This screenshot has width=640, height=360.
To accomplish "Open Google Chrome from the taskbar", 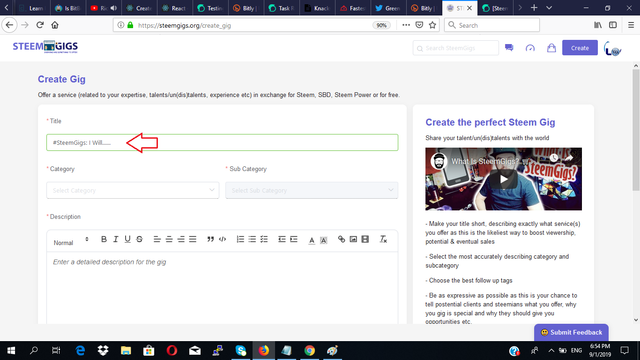I will (x=309, y=351).
